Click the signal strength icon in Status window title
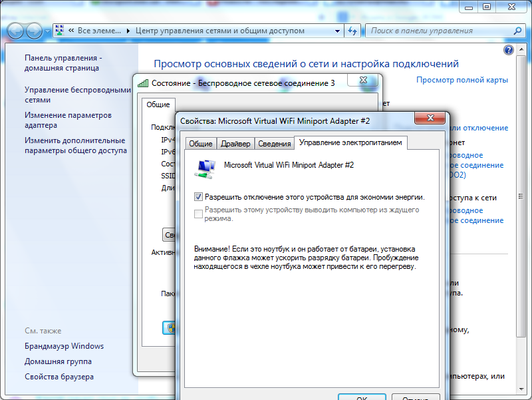 (143, 83)
